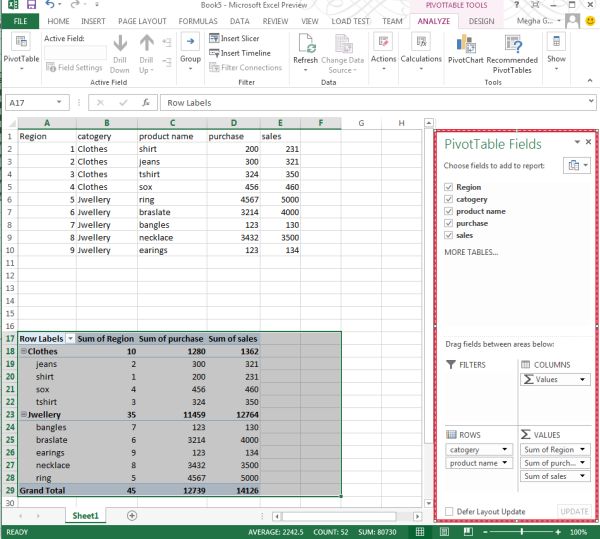Uncheck the product name field checkbox

pos(448,211)
